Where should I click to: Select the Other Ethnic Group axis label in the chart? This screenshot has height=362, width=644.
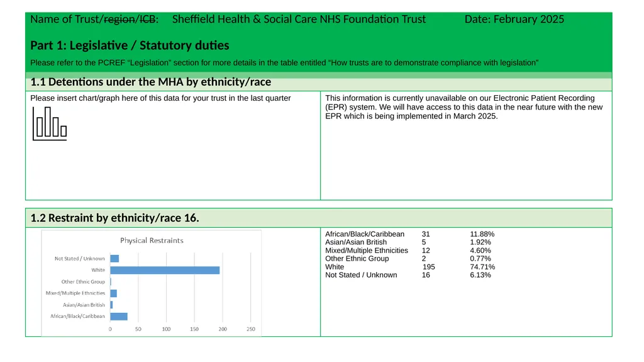[84, 282]
